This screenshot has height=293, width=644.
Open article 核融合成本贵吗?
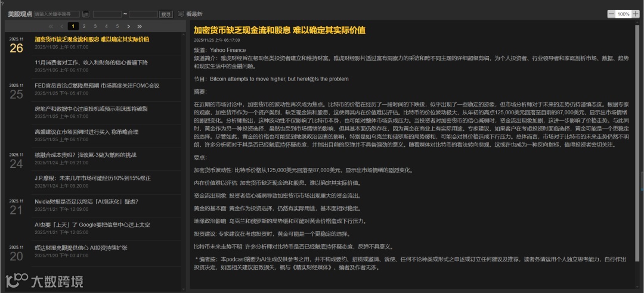[x=85, y=155]
